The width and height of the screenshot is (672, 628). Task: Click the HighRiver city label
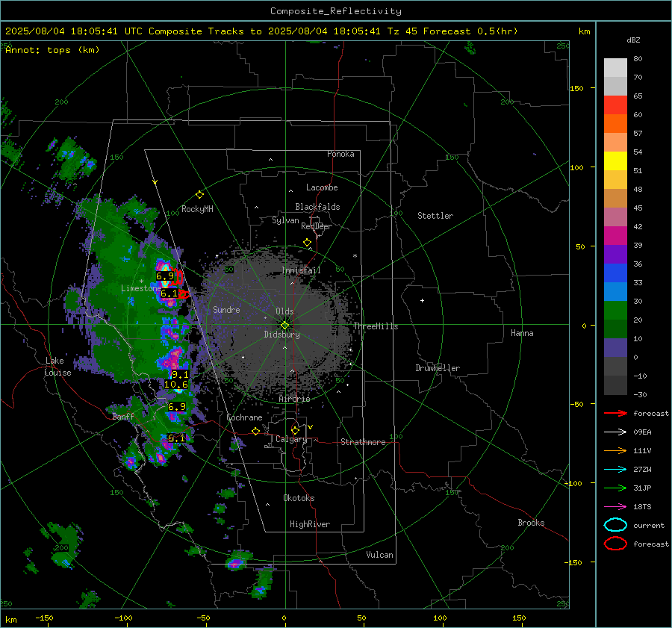pyautogui.click(x=310, y=525)
